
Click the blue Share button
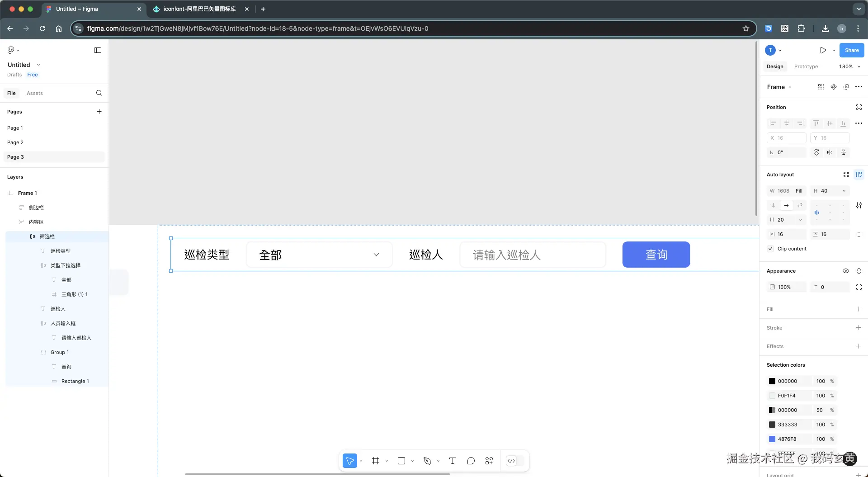click(852, 50)
